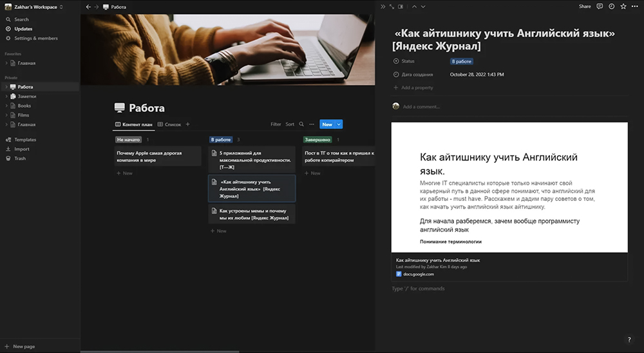Add page to favorites with star icon
This screenshot has width=644, height=353.
pos(622,6)
